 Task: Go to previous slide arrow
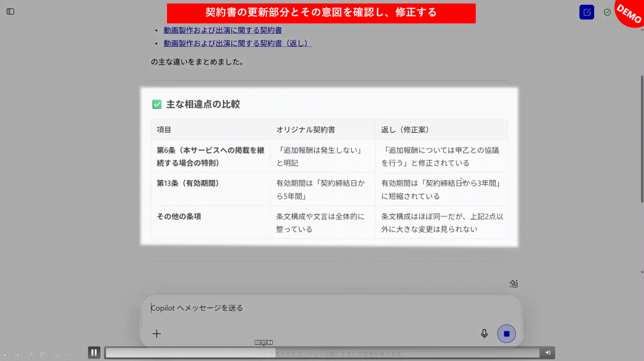5,355
